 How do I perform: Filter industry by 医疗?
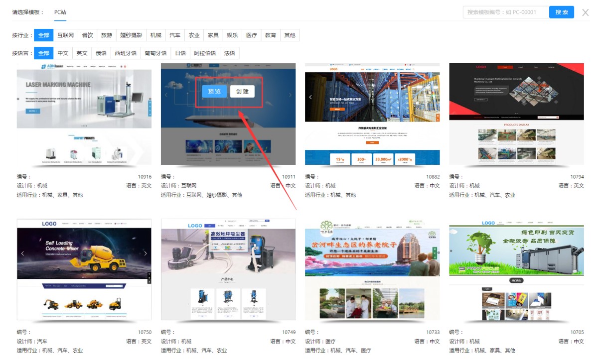pos(251,35)
